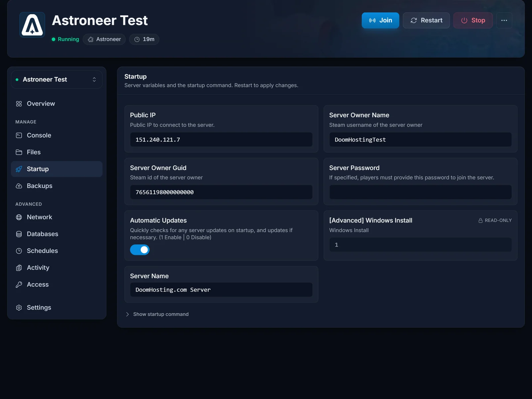The height and width of the screenshot is (399, 532).
Task: Open the three-dots more actions menu
Action: [x=504, y=20]
